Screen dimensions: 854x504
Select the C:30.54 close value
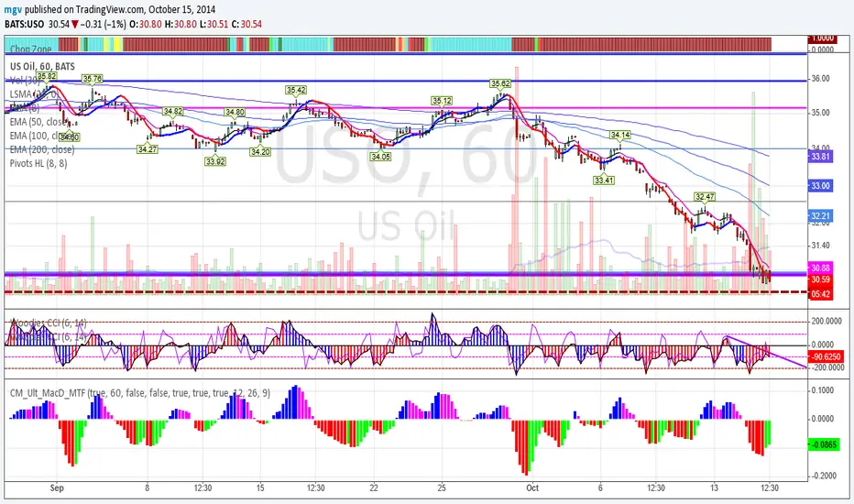click(x=246, y=25)
